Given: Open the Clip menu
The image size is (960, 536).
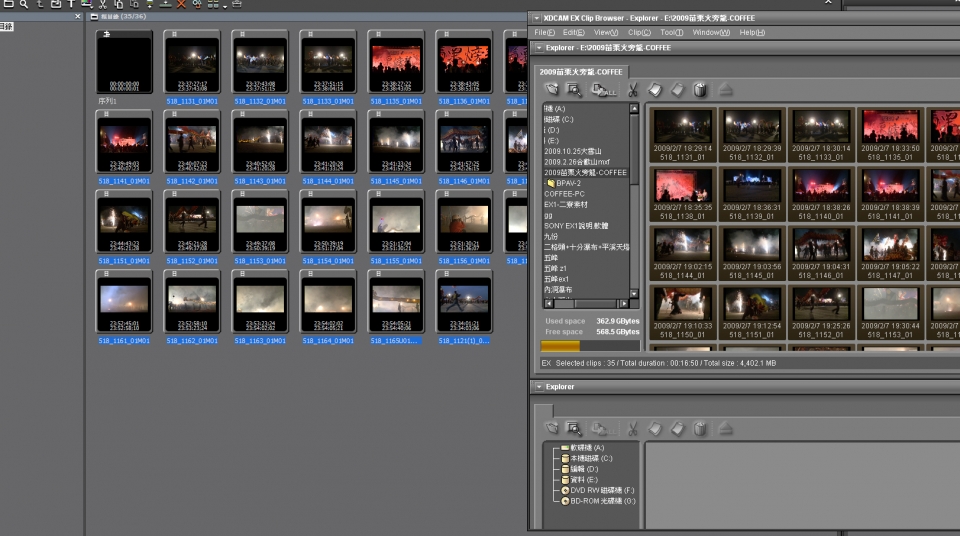Looking at the screenshot, I should tap(639, 33).
